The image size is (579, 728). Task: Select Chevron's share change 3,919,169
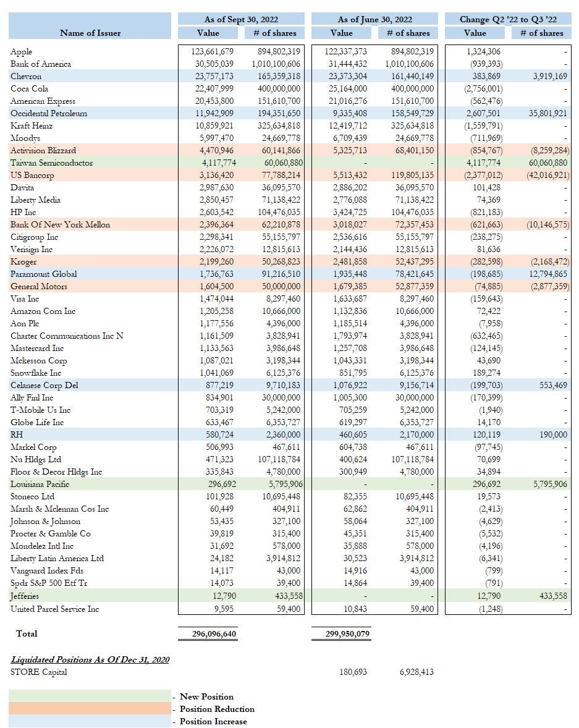click(x=550, y=76)
